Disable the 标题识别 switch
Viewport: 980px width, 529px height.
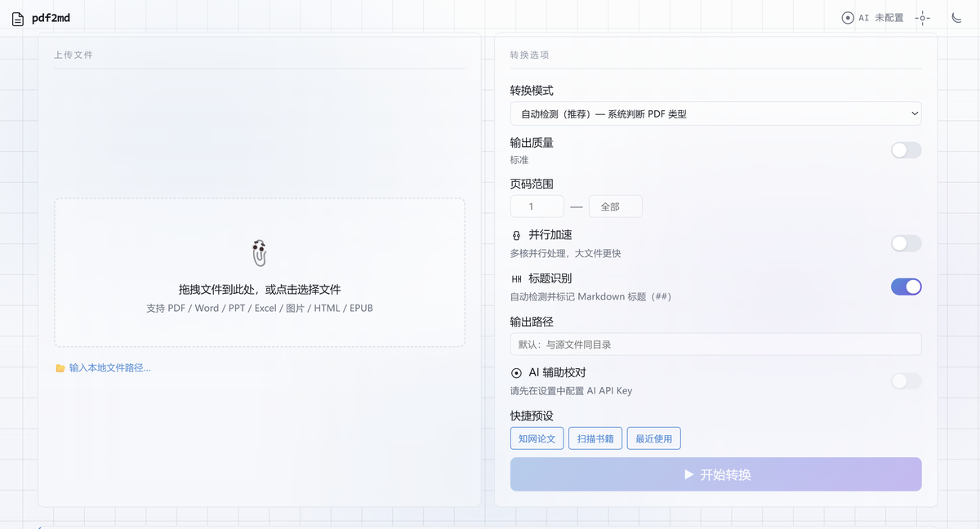click(906, 287)
